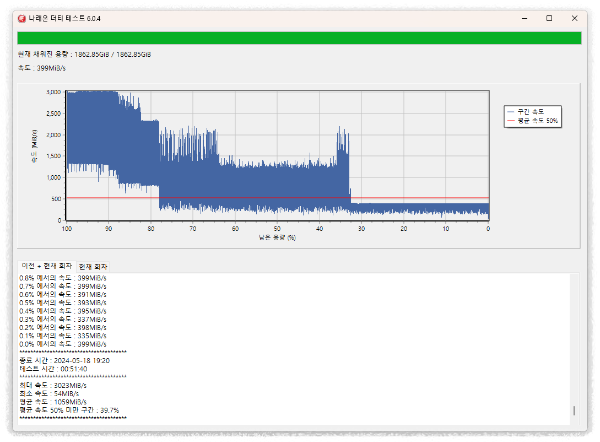The width and height of the screenshot is (600, 442).
Task: Click the '속도 : 399MiB/s' label above the chart
Action: pyautogui.click(x=42, y=68)
